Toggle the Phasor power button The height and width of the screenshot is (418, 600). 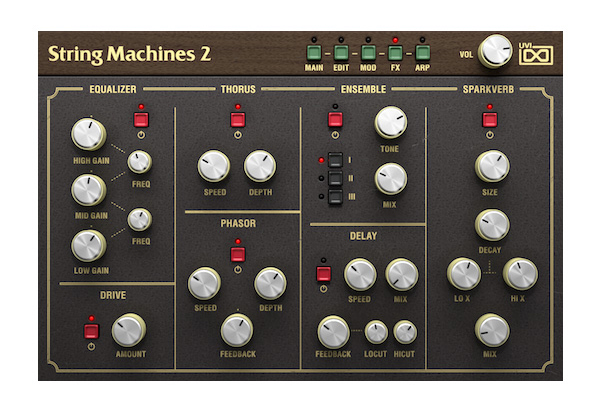click(x=238, y=254)
